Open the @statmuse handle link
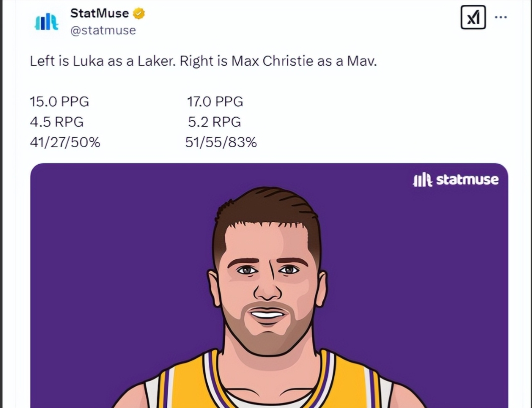 point(103,30)
